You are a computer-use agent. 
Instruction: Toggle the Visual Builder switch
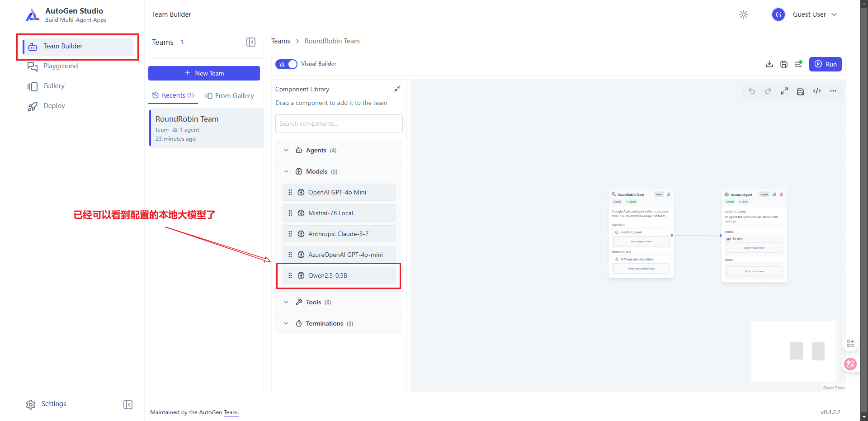tap(286, 64)
